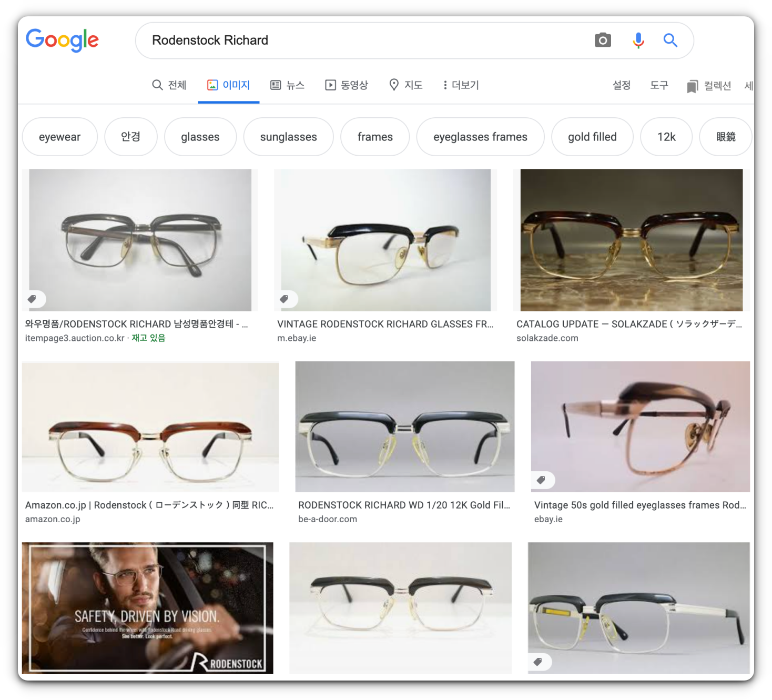Open RODENSTOCK RICHARD WD 1/20 12K link
This screenshot has height=700, width=772.
[x=404, y=505]
